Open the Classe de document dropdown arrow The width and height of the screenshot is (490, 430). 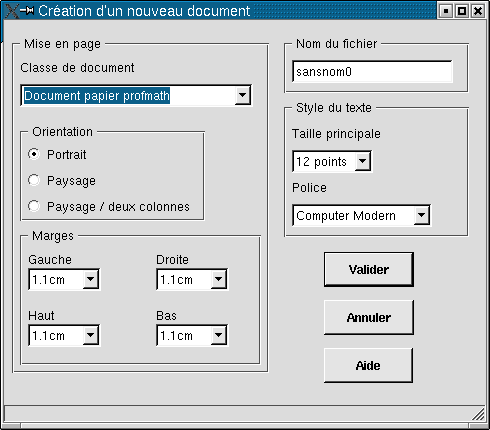click(242, 96)
